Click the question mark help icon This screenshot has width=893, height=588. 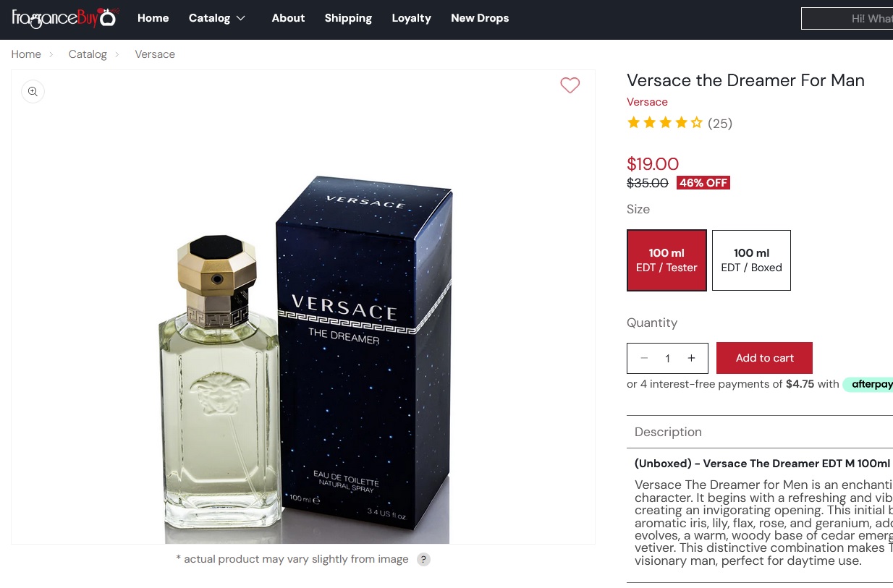(423, 559)
